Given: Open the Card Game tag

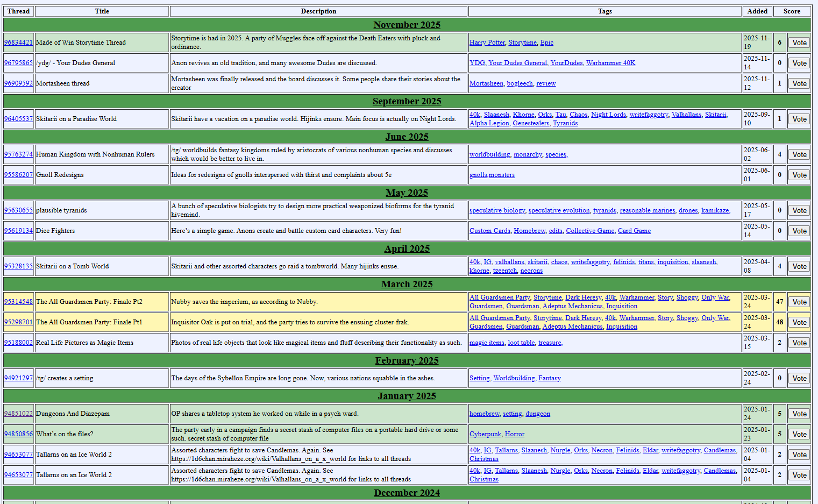Looking at the screenshot, I should click(x=634, y=231).
